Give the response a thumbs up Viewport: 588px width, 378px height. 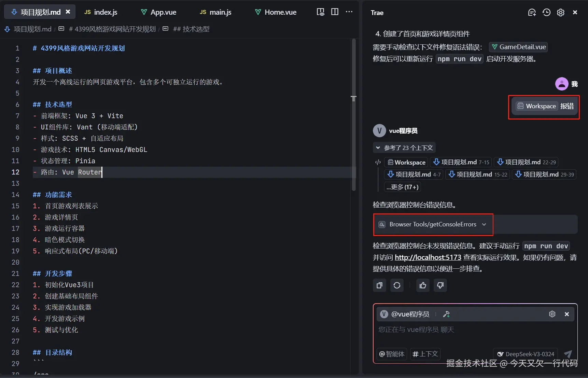(423, 285)
